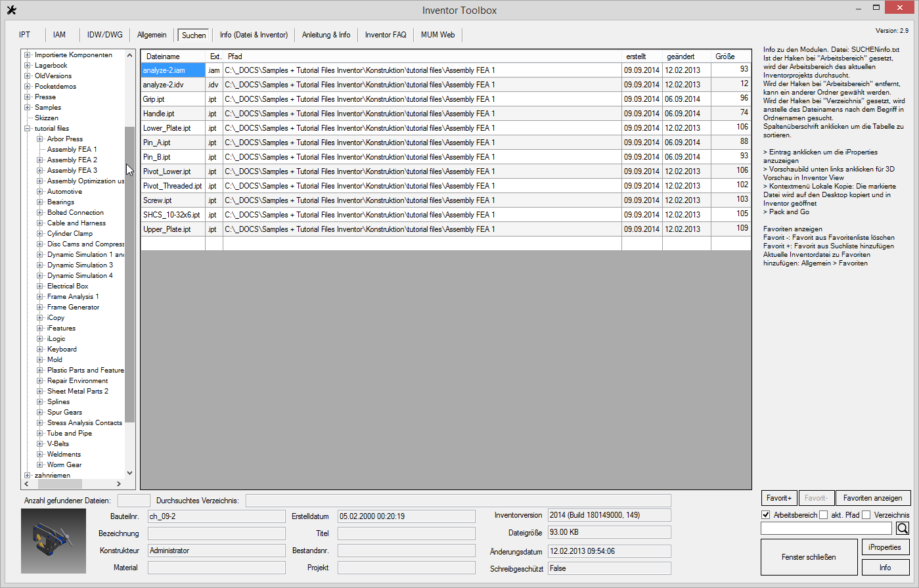Click the Favoriten anzeigen button
This screenshot has height=588, width=919.
click(873, 498)
